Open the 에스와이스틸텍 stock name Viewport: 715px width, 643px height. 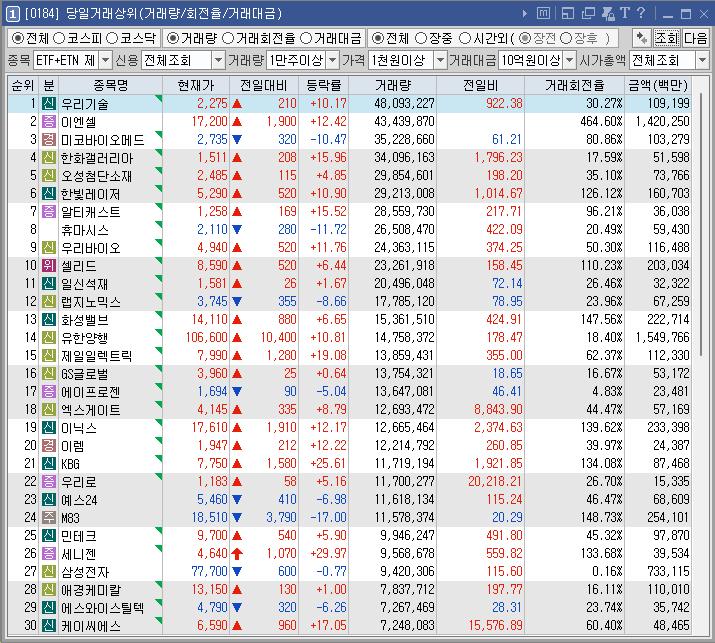pyautogui.click(x=103, y=608)
